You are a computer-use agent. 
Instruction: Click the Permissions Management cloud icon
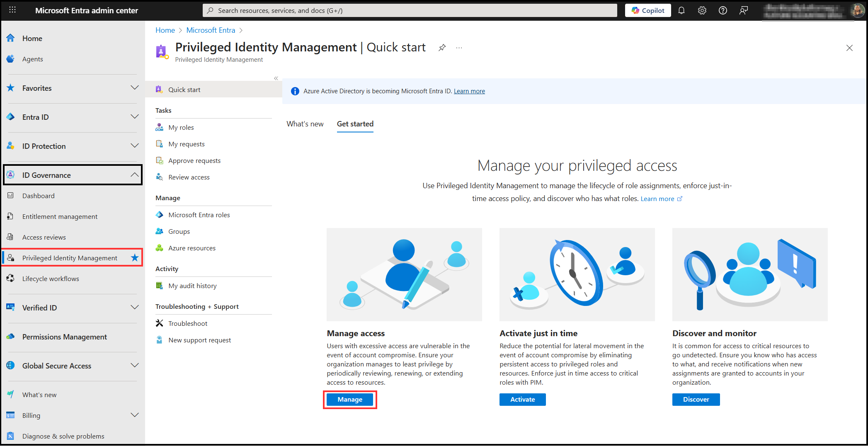11,337
